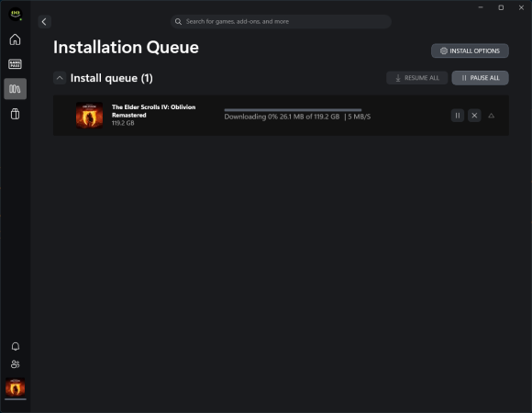
Task: Move Oblivion Remastered up in queue
Action: pos(491,116)
